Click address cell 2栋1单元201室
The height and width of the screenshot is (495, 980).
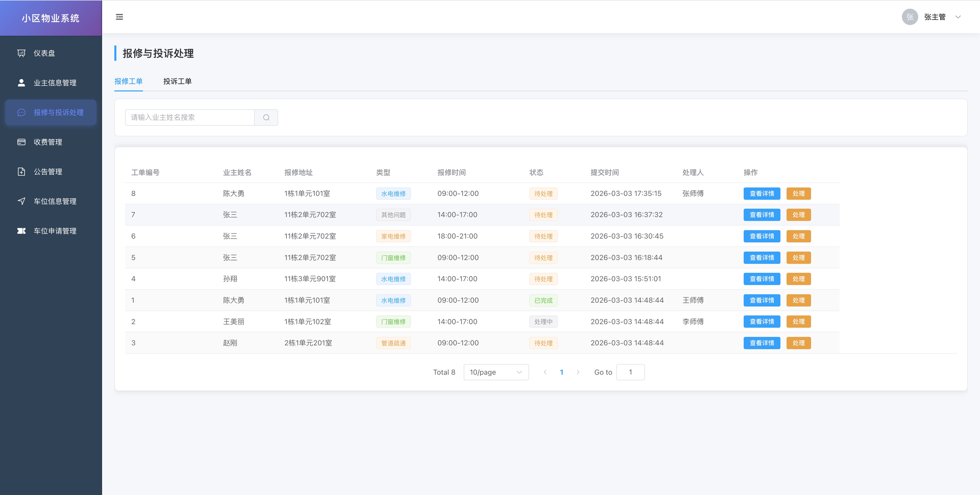click(x=308, y=343)
